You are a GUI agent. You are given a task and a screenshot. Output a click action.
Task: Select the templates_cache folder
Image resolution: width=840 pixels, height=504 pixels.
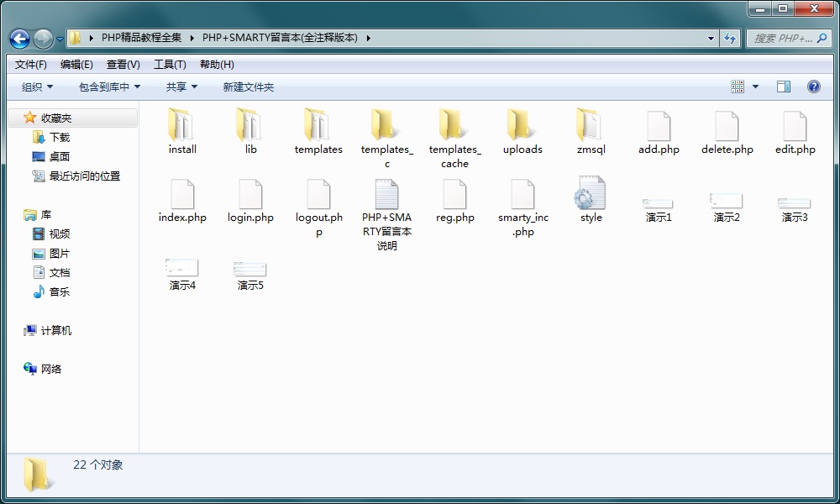454,139
